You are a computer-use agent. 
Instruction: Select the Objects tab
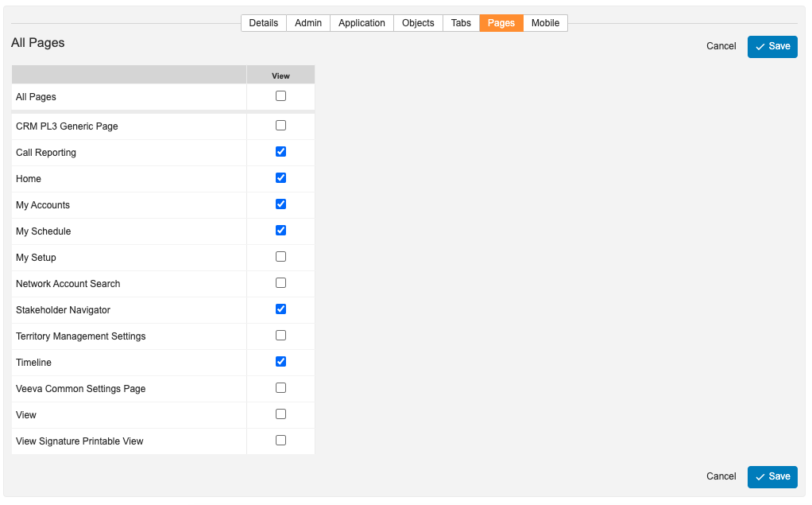(x=418, y=23)
